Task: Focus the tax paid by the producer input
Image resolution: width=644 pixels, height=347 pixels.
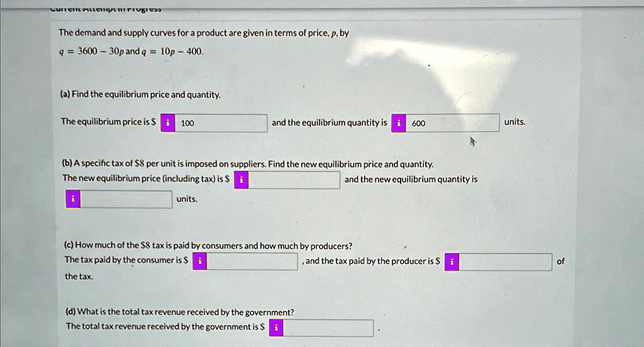Action: pyautogui.click(x=506, y=262)
